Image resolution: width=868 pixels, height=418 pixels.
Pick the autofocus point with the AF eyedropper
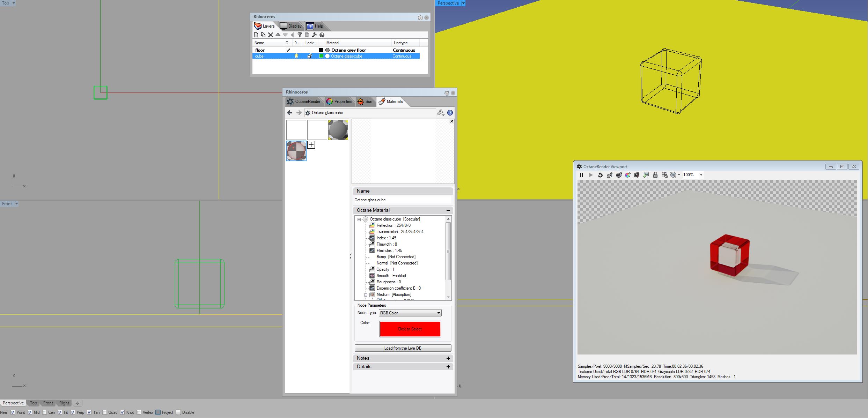610,175
